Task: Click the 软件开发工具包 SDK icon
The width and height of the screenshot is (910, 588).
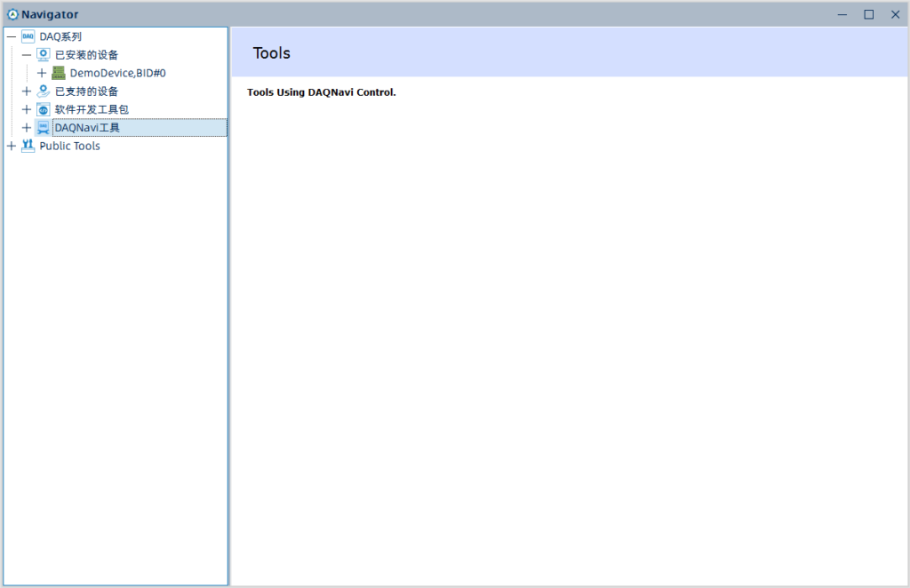Action: click(x=43, y=109)
